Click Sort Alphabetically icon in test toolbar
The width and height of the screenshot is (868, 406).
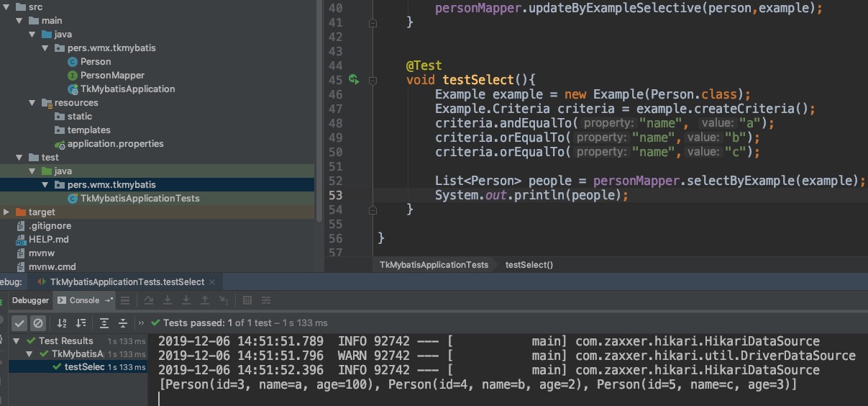point(62,323)
